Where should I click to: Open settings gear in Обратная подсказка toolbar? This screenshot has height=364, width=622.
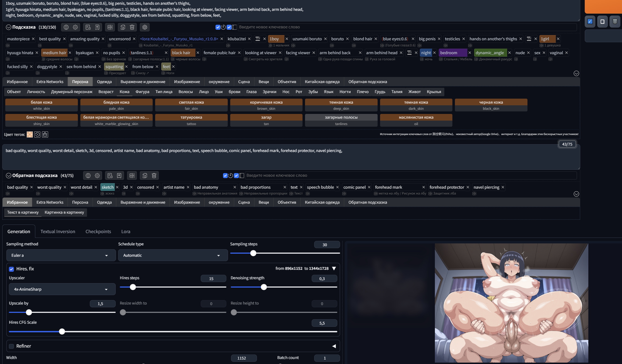pos(97,176)
